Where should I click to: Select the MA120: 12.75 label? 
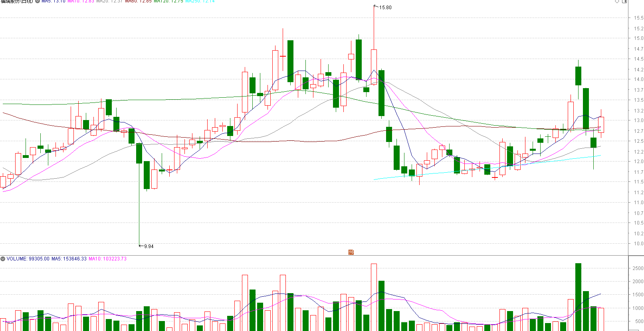pos(168,1)
